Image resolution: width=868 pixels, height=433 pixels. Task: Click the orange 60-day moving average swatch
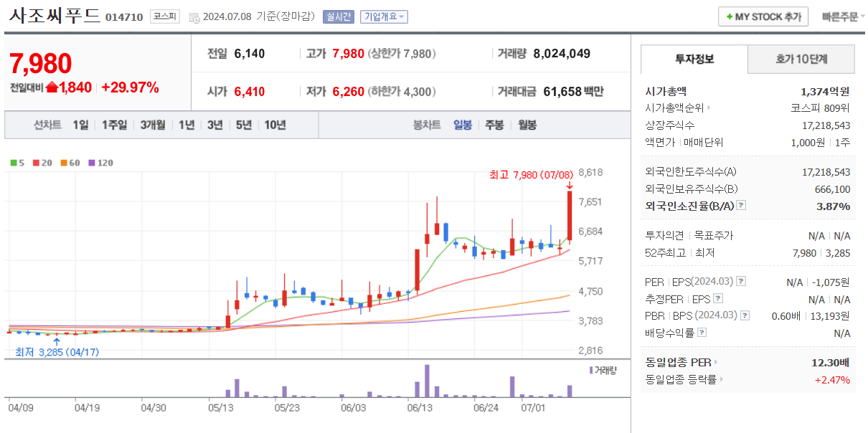[x=63, y=163]
